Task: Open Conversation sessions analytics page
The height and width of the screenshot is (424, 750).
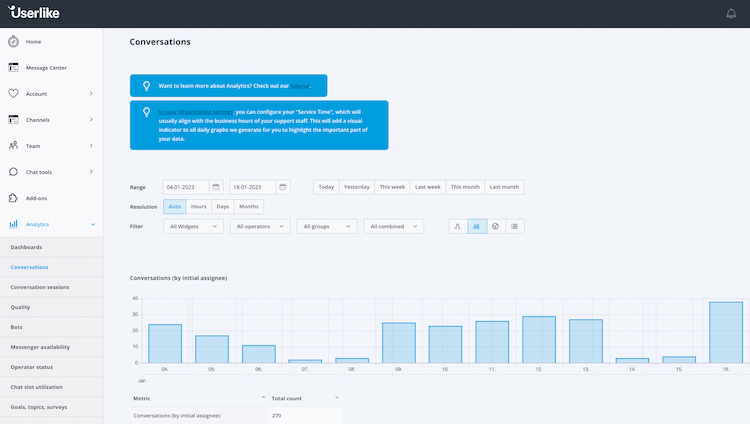Action: point(40,287)
